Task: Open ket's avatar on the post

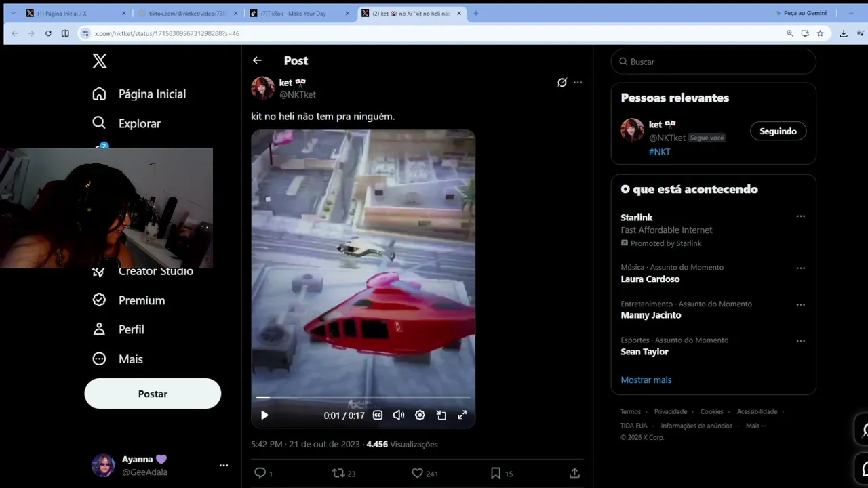Action: point(263,88)
